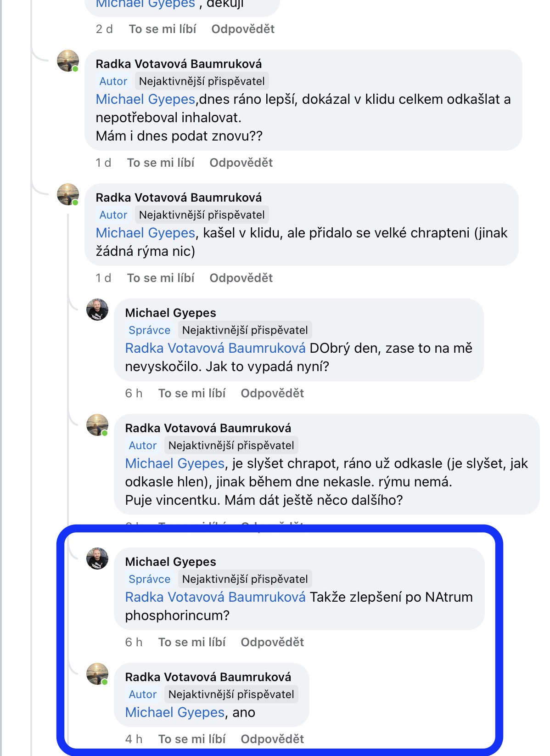Open the Michael Gyepes author name above 'Takže zlepšení'
550x756 pixels.
tap(170, 562)
